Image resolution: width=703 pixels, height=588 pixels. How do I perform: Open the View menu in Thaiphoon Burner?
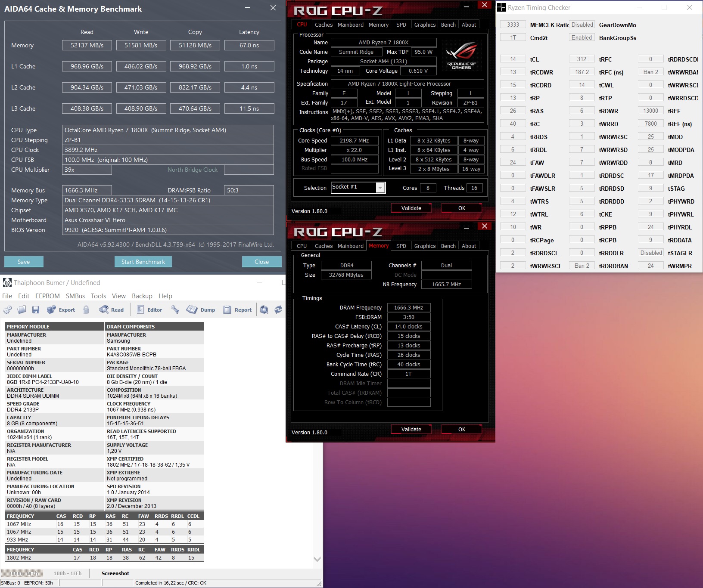pyautogui.click(x=119, y=296)
